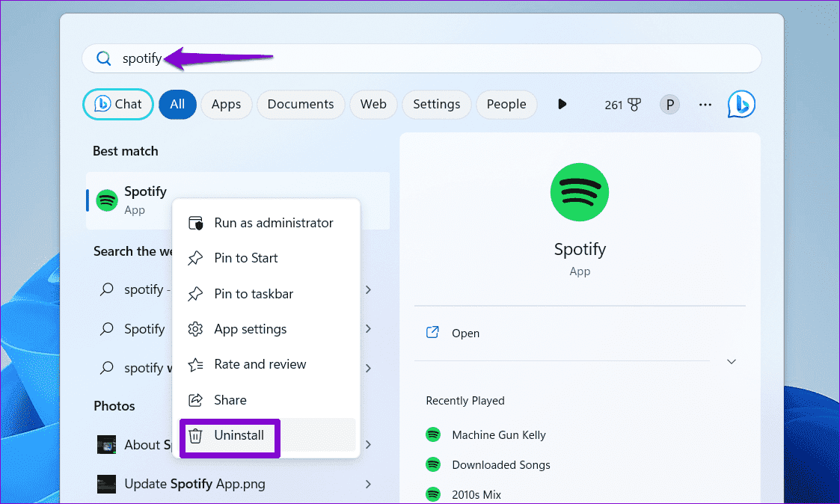The image size is (840, 504).
Task: Open App settings from context menu
Action: coord(266,329)
